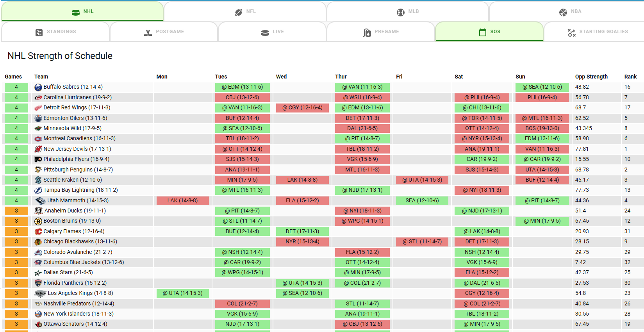Sort table by Rank column header

630,77
